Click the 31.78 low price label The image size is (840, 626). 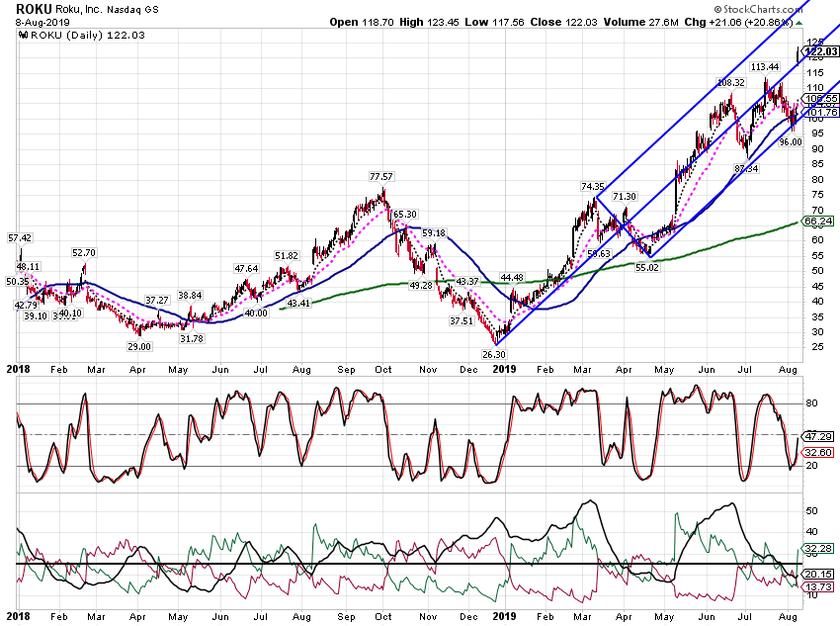coord(192,339)
